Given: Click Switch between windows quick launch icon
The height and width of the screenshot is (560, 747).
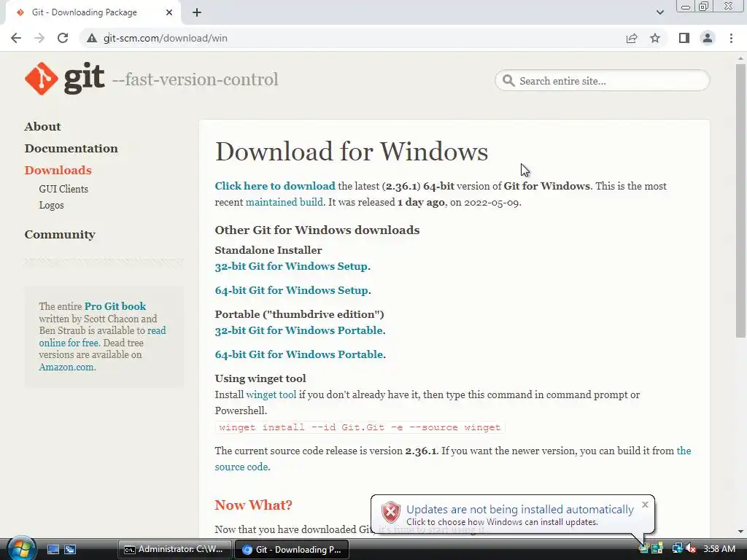Looking at the screenshot, I should (70, 550).
